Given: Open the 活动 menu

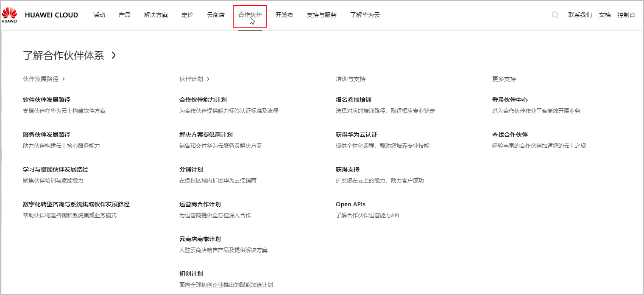Looking at the screenshot, I should click(x=99, y=15).
